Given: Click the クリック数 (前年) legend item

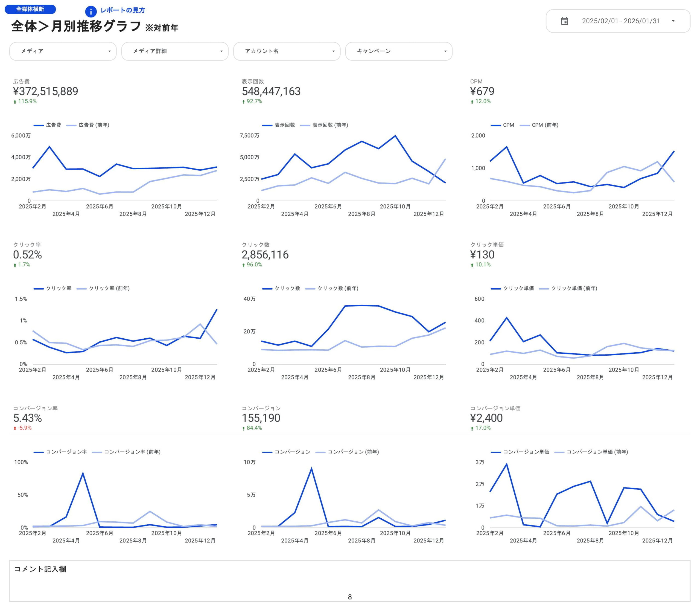Looking at the screenshot, I should tap(337, 288).
